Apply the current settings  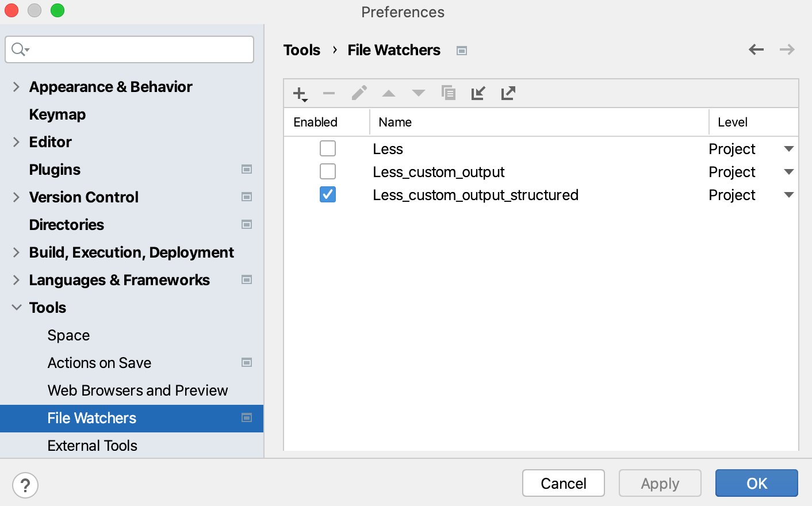click(660, 483)
